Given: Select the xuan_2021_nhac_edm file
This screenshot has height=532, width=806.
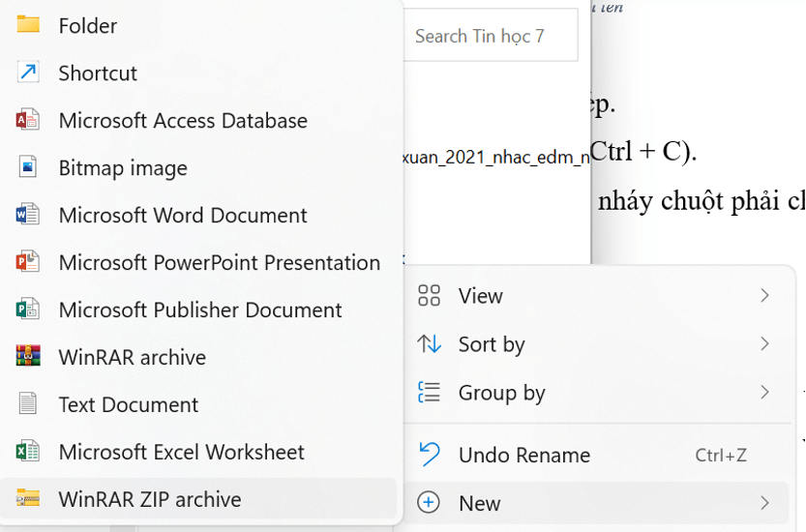Looking at the screenshot, I should (x=495, y=157).
